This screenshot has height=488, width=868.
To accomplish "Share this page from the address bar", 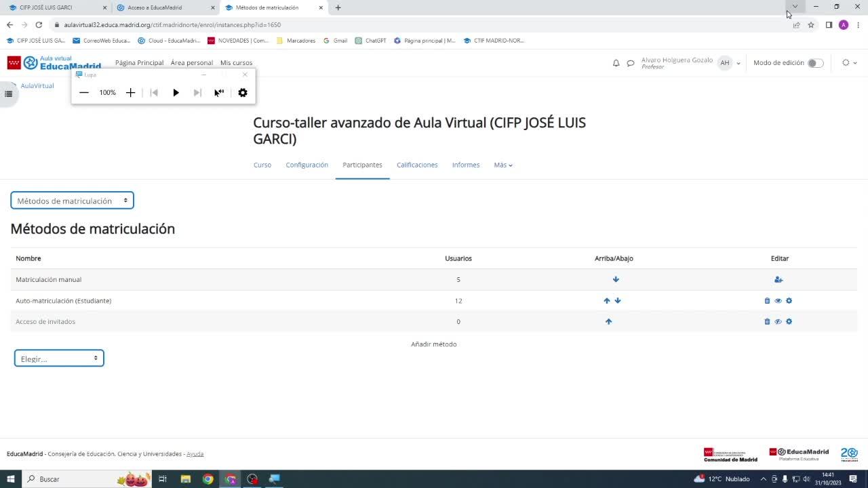I will coord(797,25).
